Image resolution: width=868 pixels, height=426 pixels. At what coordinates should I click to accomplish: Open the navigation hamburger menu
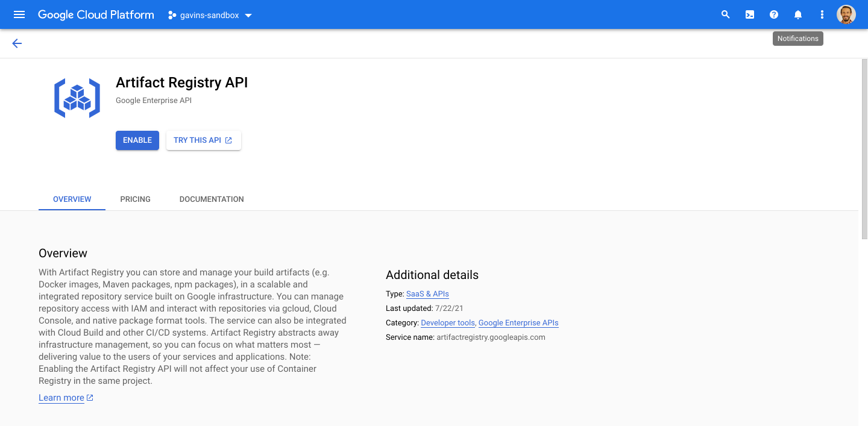click(19, 14)
